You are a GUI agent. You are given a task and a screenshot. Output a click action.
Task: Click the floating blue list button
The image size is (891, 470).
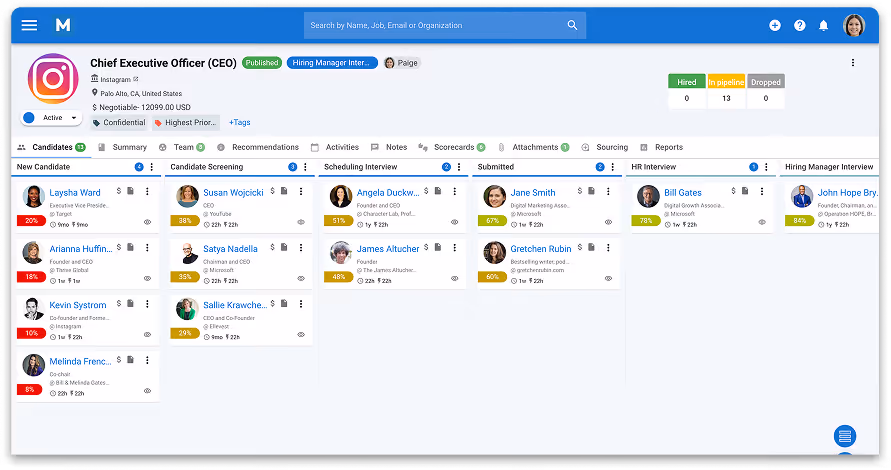(x=844, y=436)
